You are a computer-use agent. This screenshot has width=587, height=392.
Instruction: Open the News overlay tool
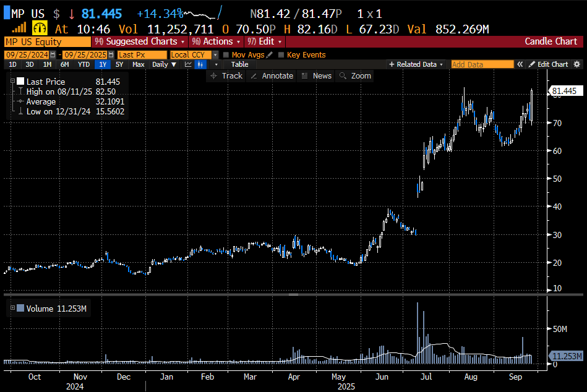[316, 76]
